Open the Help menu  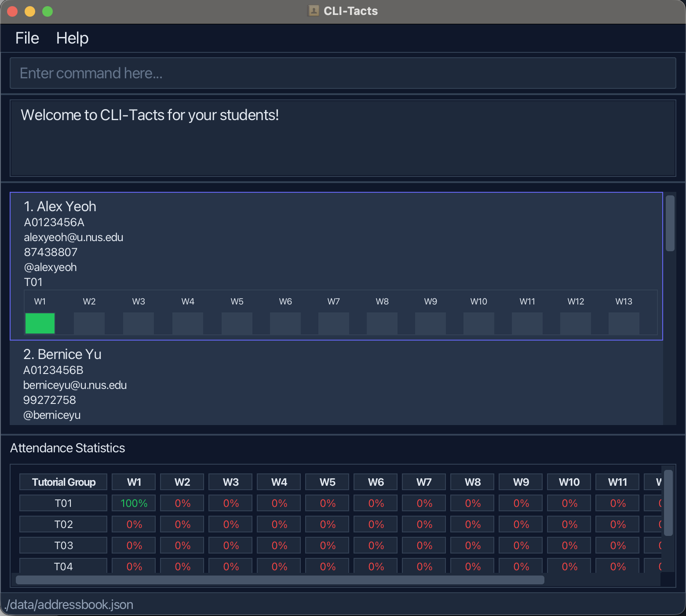point(72,38)
